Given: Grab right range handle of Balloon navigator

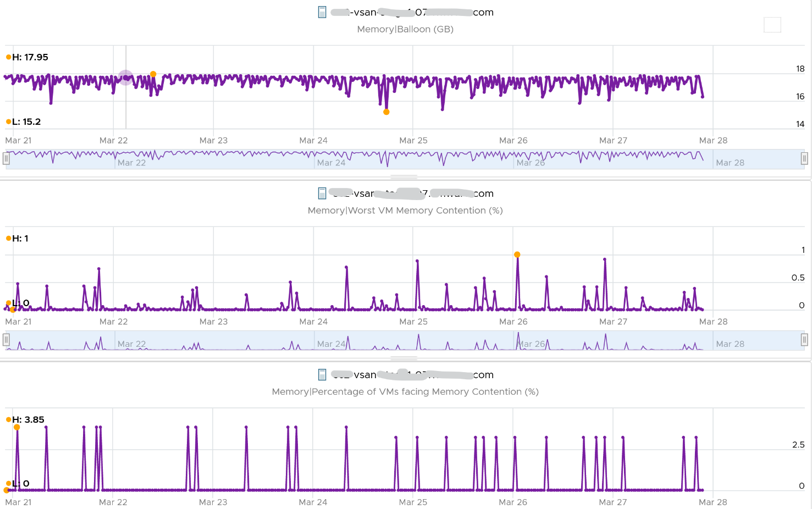Looking at the screenshot, I should point(804,159).
